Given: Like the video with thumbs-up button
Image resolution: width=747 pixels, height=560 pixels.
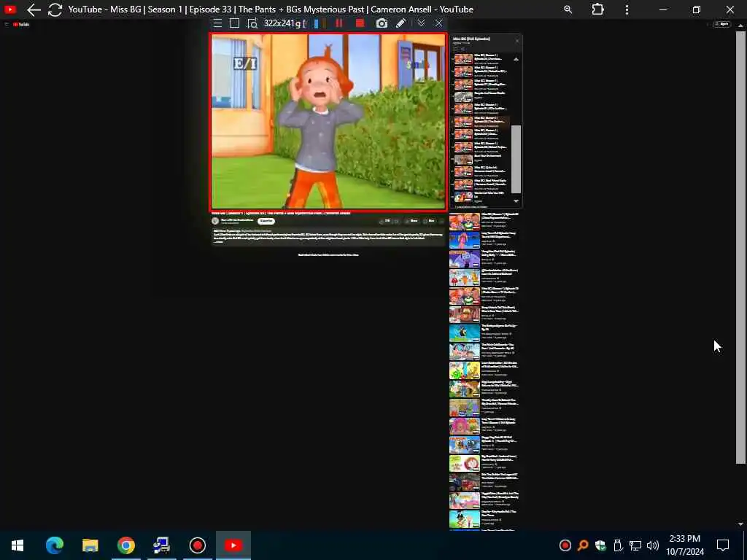Looking at the screenshot, I should pyautogui.click(x=385, y=221).
